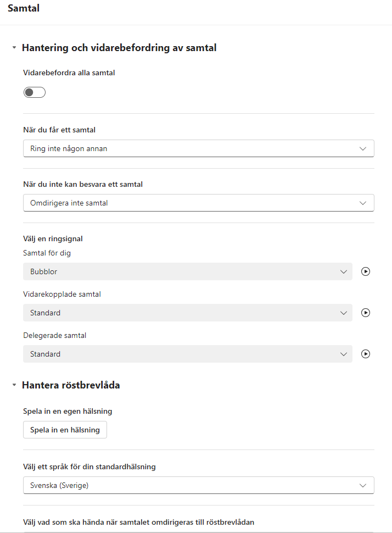Open the 'Omdirigera inte samtal' dropdown
Viewport: 392px width, 533px height.
[199, 203]
